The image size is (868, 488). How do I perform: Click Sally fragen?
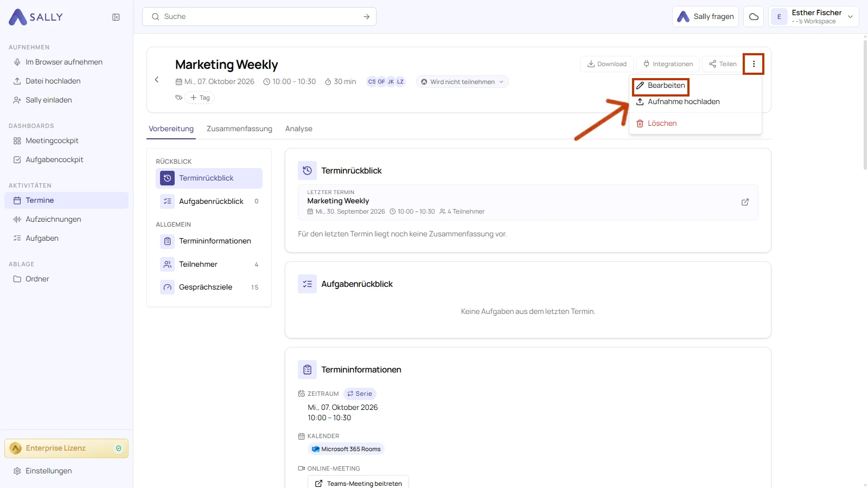click(x=705, y=17)
